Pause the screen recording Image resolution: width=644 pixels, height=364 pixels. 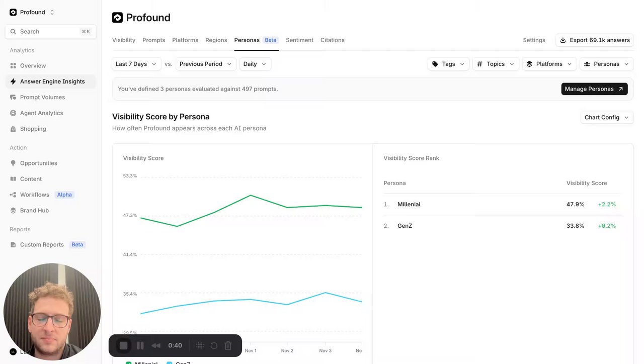point(140,345)
